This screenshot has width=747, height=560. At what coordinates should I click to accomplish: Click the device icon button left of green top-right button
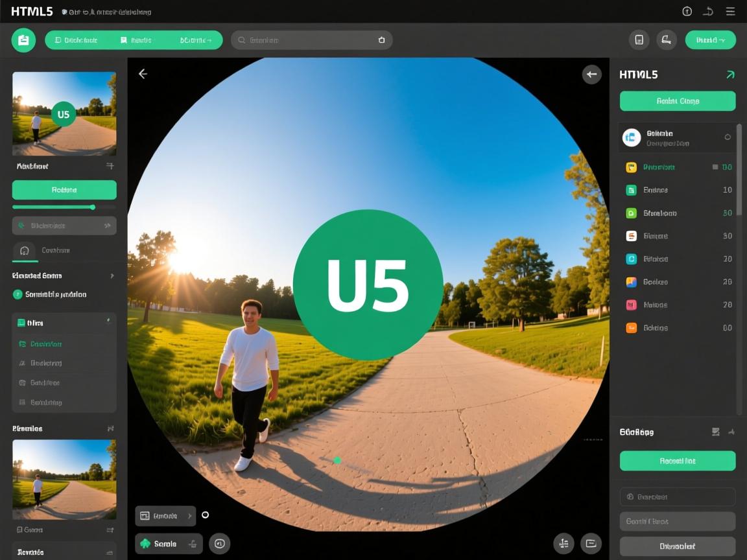click(639, 40)
